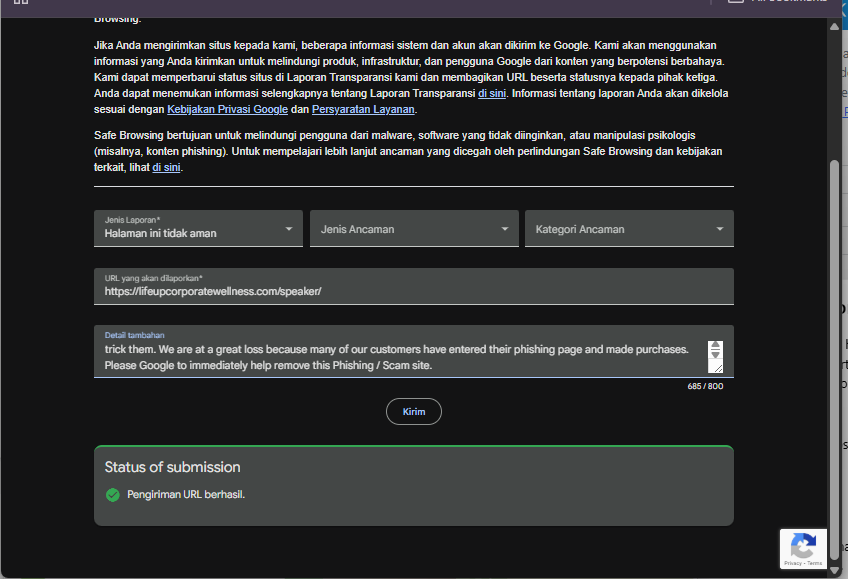Expand the Jenis Ancaman dropdown
The width and height of the screenshot is (848, 579).
(414, 228)
